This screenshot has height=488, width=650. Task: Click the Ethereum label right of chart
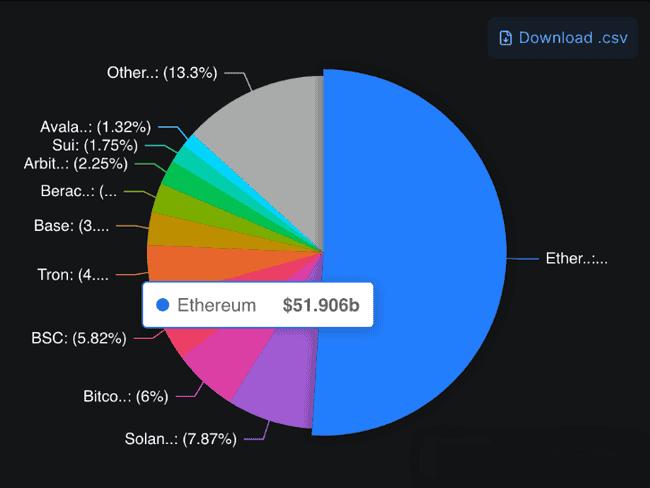(576, 259)
